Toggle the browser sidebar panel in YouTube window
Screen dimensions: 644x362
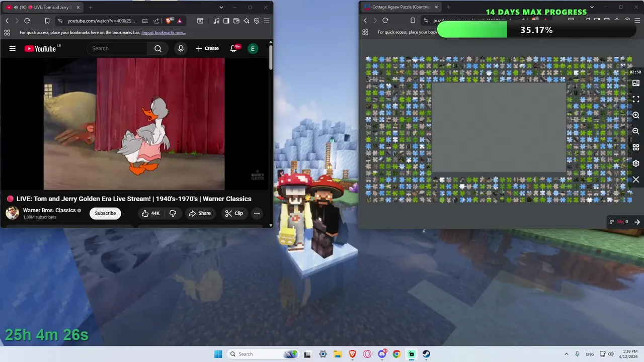point(226,21)
